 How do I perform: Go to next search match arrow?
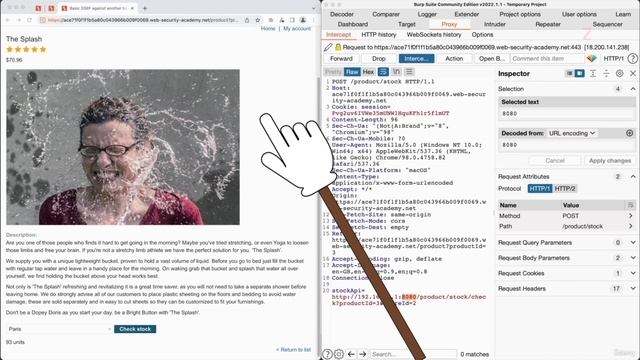pyautogui.click(x=362, y=354)
